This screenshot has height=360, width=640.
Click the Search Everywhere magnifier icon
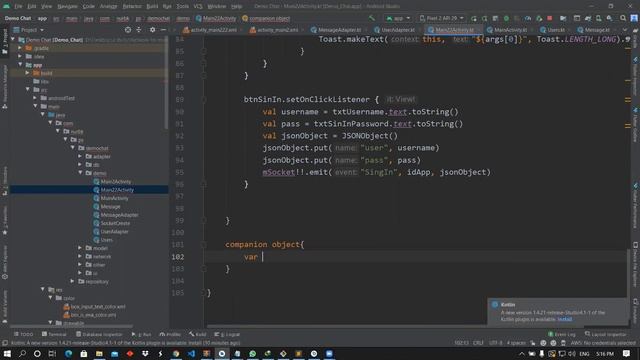coord(623,18)
